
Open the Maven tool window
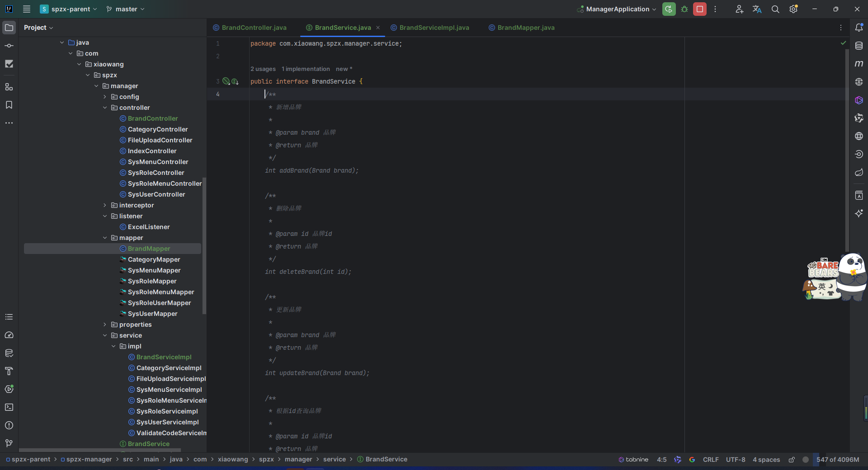coord(859,64)
